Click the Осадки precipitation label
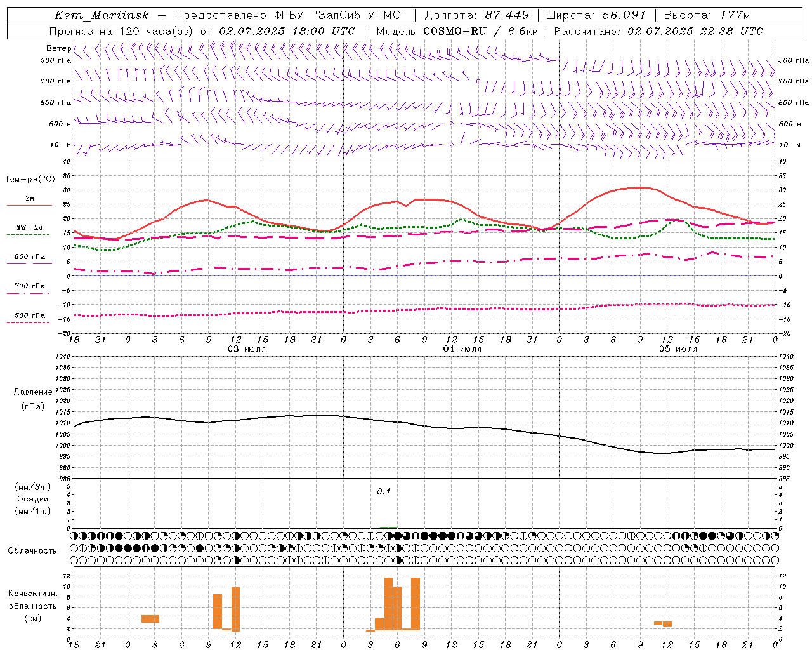This screenshot has width=812, height=650. point(33,499)
